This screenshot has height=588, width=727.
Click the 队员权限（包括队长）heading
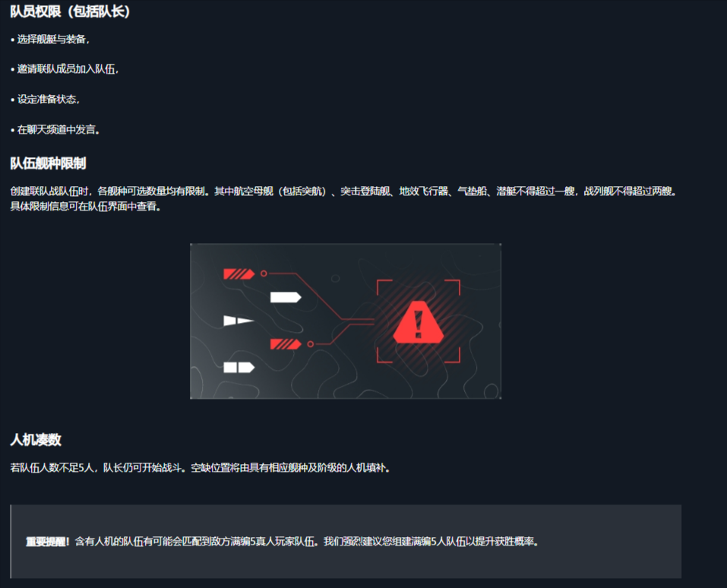coord(70,11)
